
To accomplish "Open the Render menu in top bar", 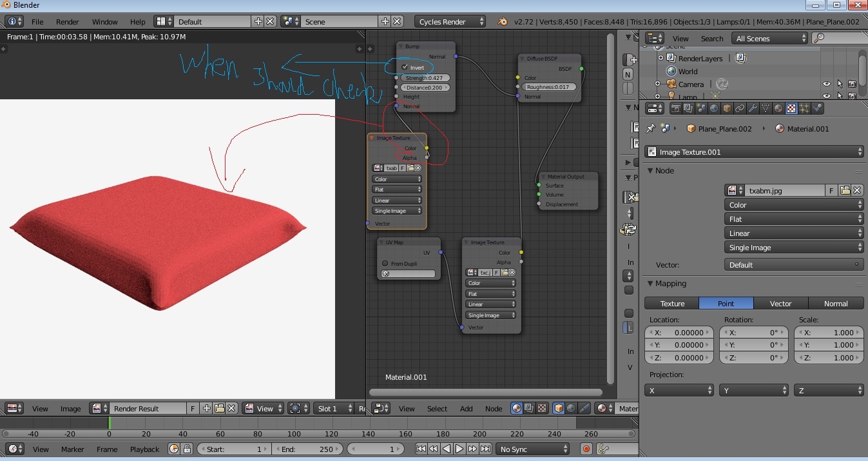I will (67, 21).
